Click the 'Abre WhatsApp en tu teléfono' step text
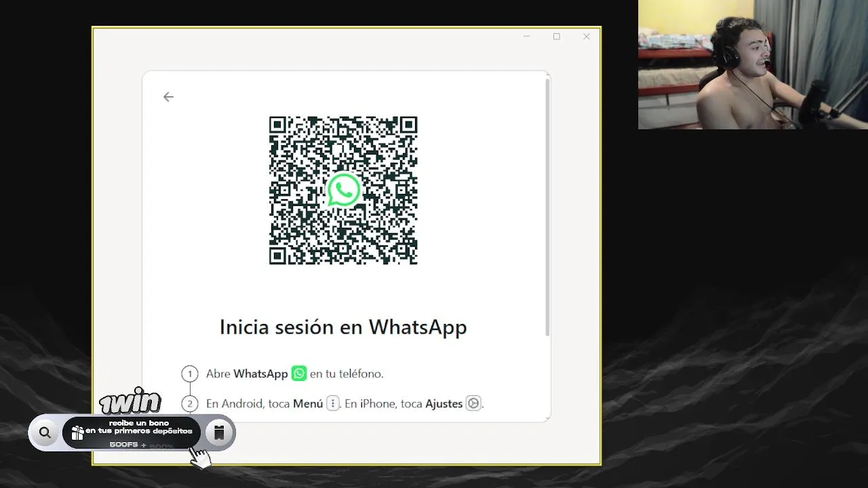The image size is (868, 488). (x=295, y=373)
